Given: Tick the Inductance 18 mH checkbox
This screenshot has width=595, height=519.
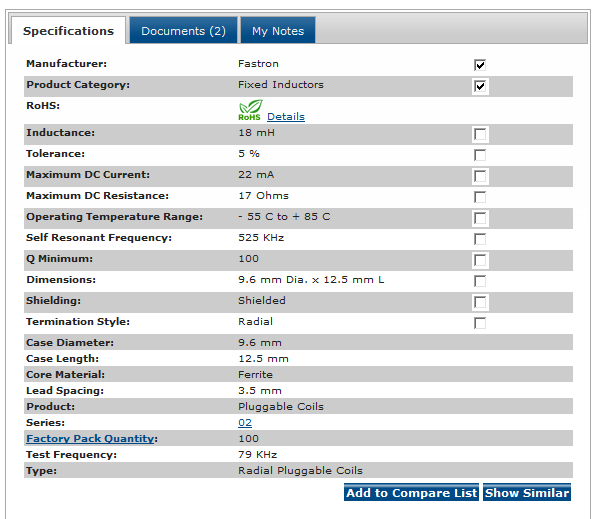Looking at the screenshot, I should click(480, 134).
